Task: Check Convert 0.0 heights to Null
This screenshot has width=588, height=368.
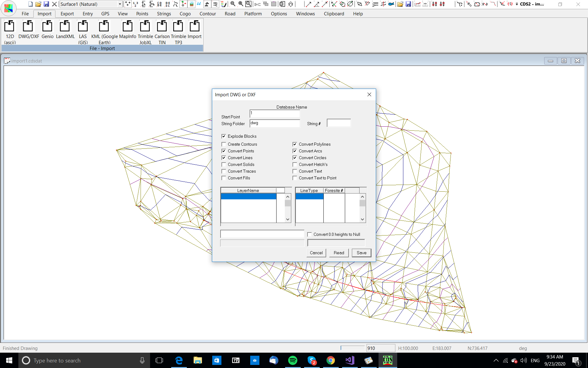Action: pos(310,234)
